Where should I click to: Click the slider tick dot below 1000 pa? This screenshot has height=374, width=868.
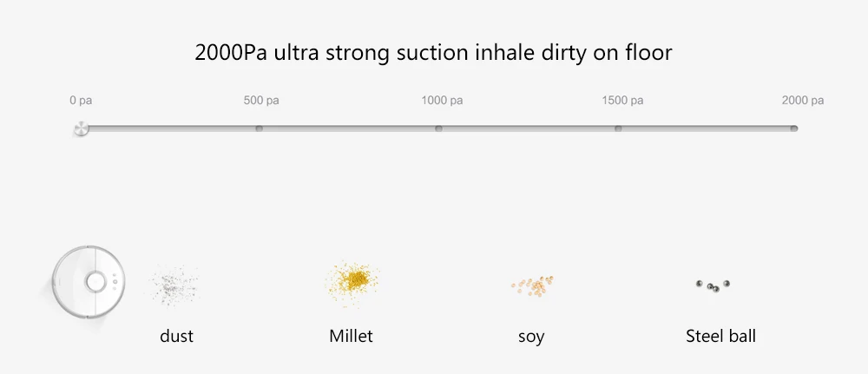point(438,128)
